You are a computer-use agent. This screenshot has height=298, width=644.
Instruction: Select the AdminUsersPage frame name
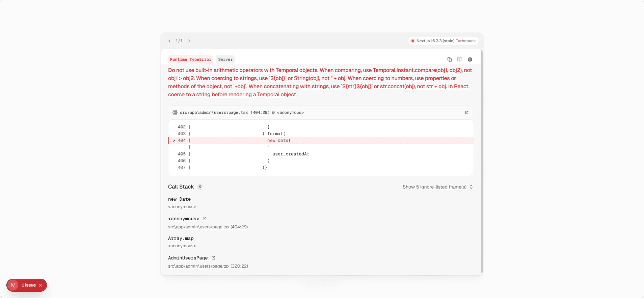[x=188, y=258]
